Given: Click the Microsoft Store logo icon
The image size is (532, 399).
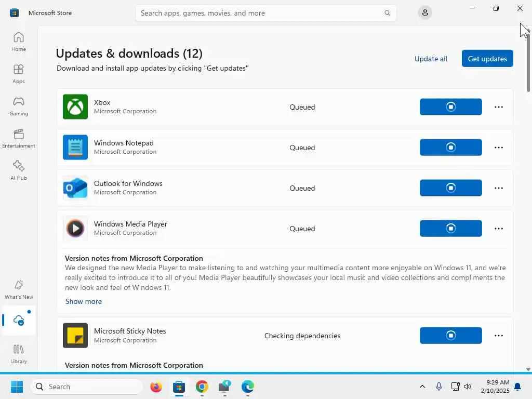Looking at the screenshot, I should (x=14, y=13).
